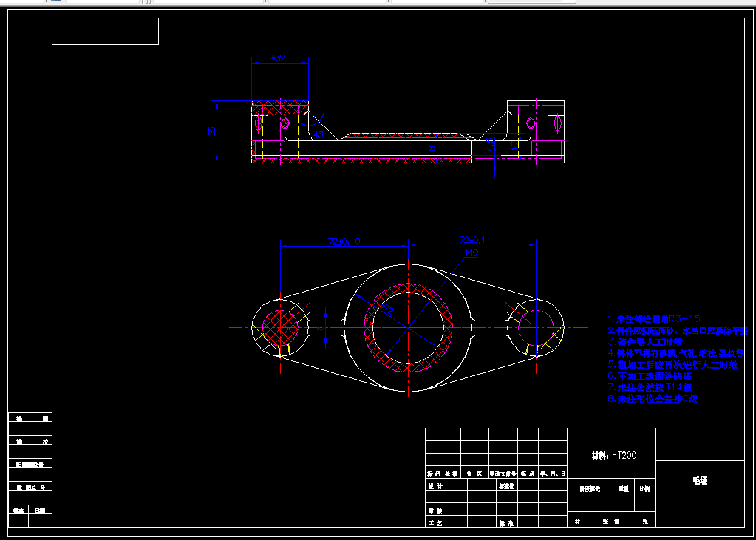Select the φ72 diameter dimension text
The image size is (756, 540).
388,309
